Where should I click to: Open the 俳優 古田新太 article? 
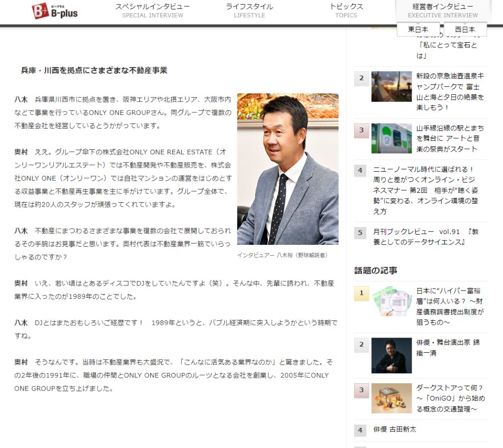[394, 429]
